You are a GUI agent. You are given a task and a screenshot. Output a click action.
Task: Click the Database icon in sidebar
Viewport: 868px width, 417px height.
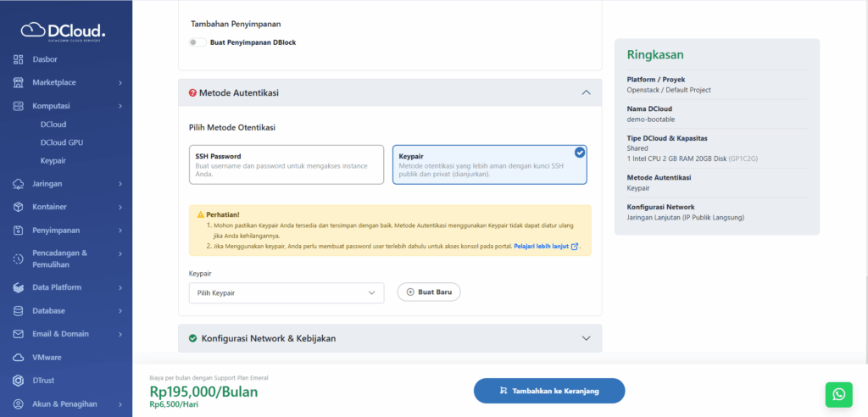[19, 310]
